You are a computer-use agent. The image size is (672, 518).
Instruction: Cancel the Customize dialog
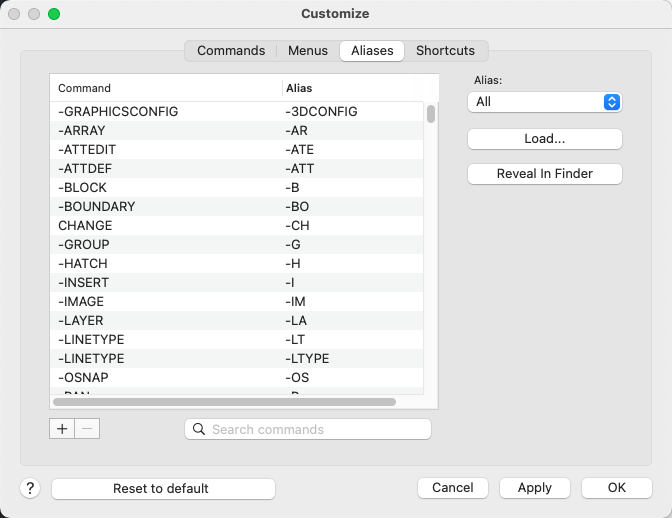pyautogui.click(x=452, y=488)
